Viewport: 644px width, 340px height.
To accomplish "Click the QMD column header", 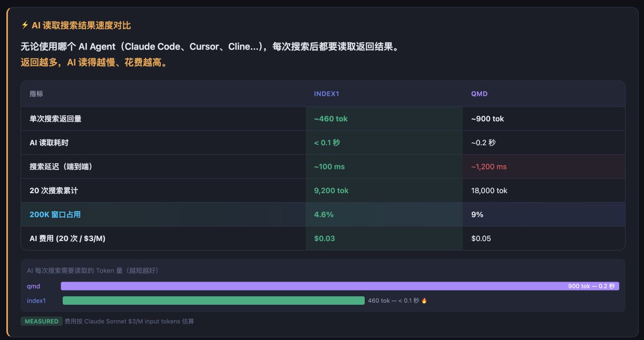I will click(x=479, y=94).
